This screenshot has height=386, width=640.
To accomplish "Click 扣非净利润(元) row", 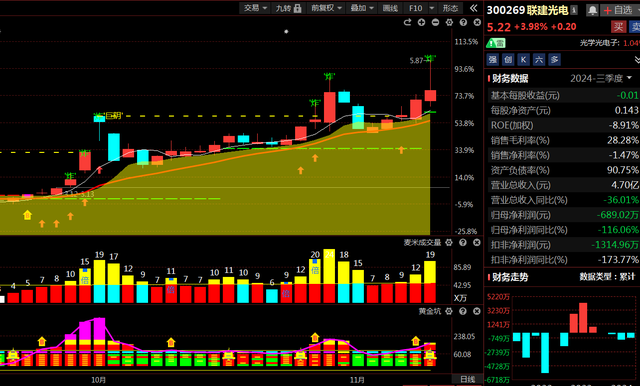I will (563, 245).
